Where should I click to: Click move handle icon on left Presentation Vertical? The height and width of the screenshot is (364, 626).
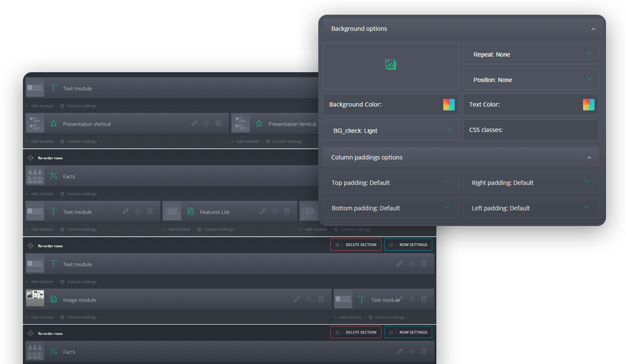(x=206, y=124)
